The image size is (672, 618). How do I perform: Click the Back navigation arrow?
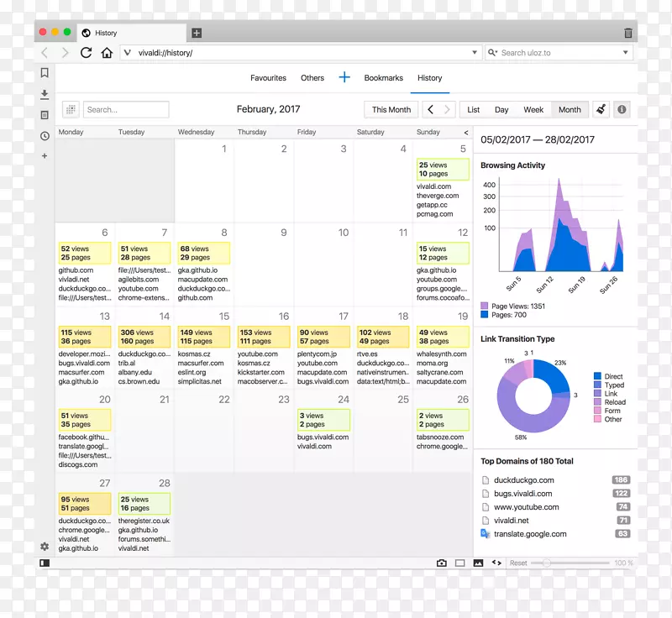click(x=45, y=53)
